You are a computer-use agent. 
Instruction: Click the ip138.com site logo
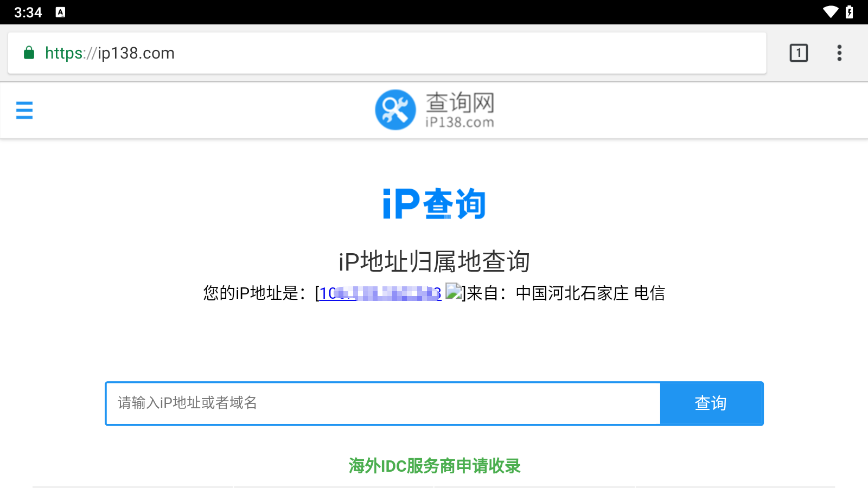395,110
